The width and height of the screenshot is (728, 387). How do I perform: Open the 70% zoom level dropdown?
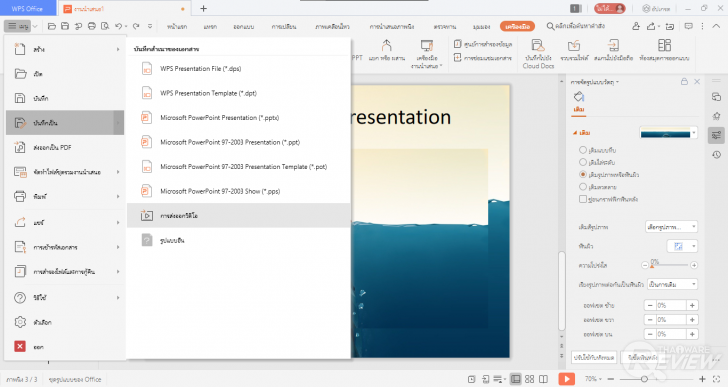click(x=593, y=379)
